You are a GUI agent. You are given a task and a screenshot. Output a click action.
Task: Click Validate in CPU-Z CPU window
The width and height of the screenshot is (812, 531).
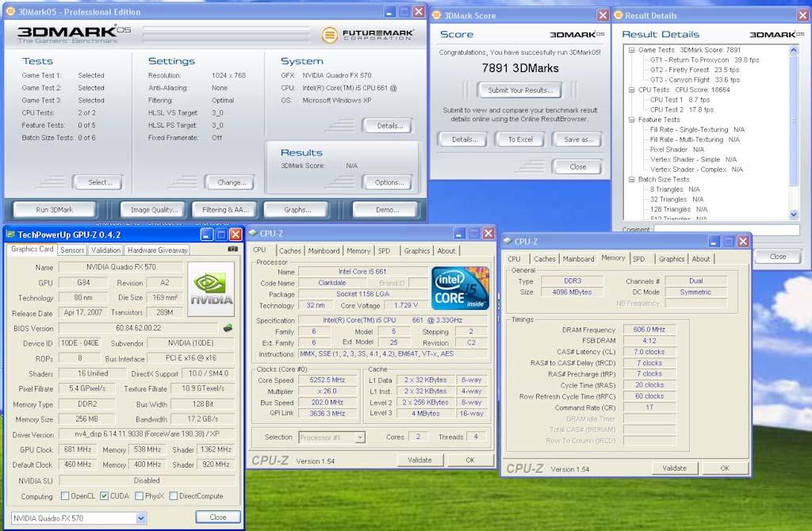tap(419, 460)
